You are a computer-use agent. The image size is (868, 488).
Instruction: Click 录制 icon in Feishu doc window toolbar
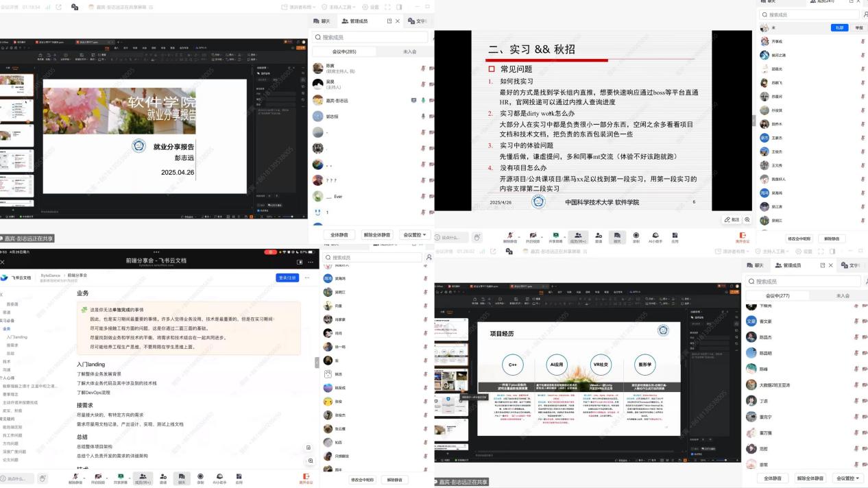[x=200, y=478]
